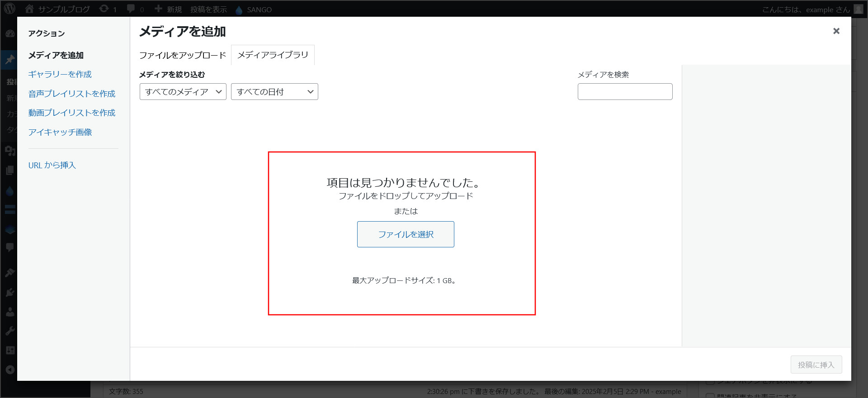This screenshot has height=398, width=868.
Task: Select アイキャッチ画像 in the action list
Action: coord(60,132)
